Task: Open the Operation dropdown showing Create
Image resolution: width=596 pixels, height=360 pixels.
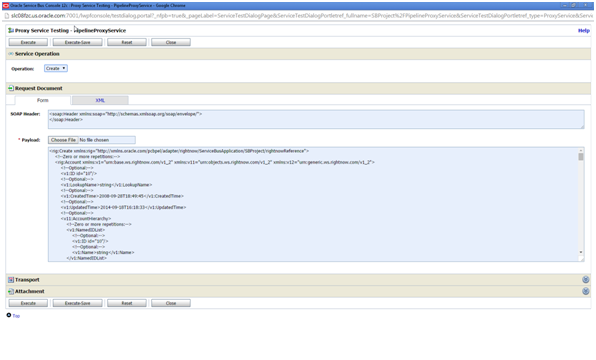Action: 56,68
